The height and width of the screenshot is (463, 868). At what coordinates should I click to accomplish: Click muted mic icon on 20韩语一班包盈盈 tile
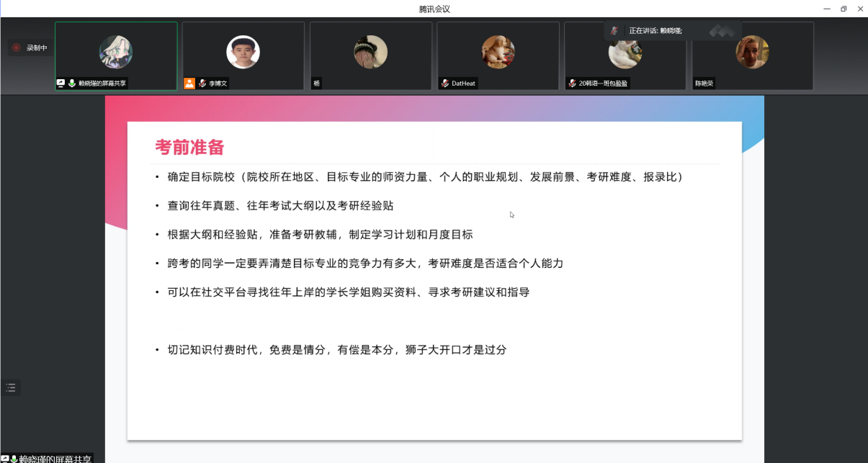tap(572, 84)
